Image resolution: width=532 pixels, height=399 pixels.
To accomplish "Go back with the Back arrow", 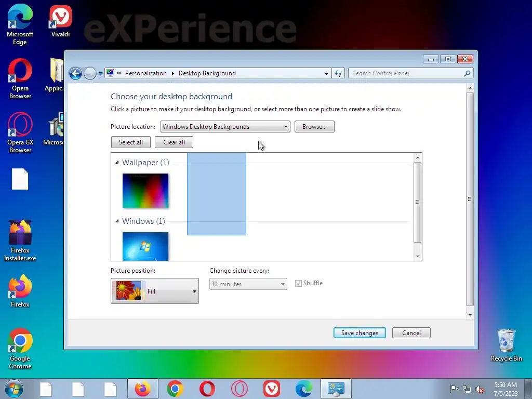I will tap(76, 73).
